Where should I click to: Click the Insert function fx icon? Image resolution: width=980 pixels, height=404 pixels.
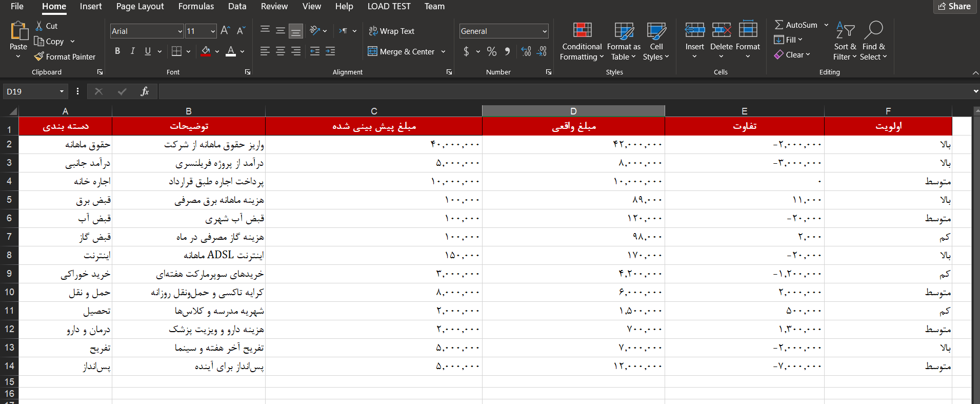(x=145, y=91)
